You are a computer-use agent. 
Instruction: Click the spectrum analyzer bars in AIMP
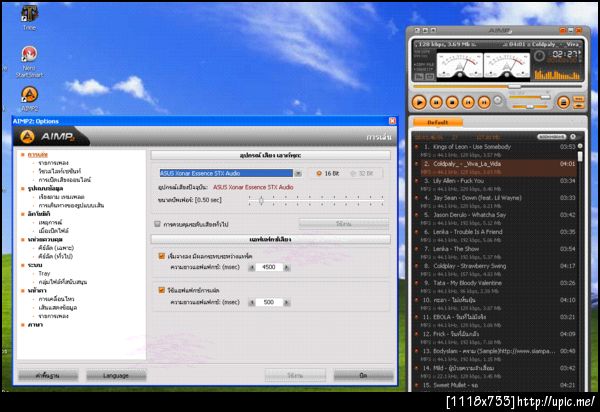(x=557, y=74)
